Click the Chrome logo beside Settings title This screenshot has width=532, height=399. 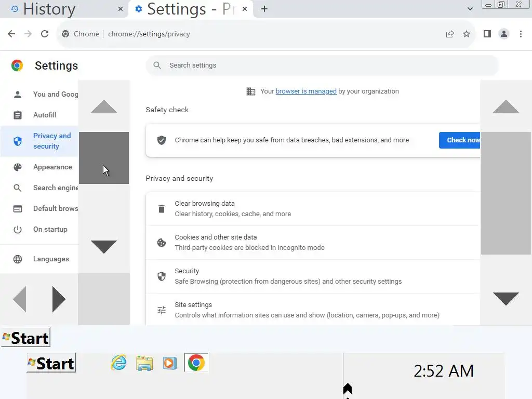17,65
